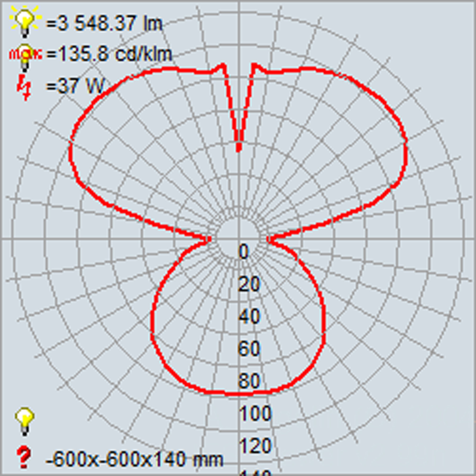Click the 80 scale label on axis

(x=249, y=381)
